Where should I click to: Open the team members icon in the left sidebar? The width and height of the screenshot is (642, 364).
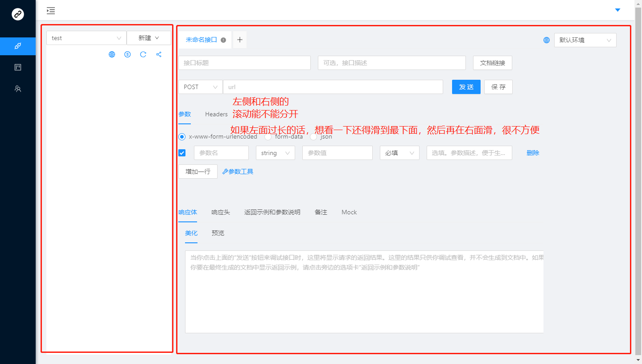18,89
